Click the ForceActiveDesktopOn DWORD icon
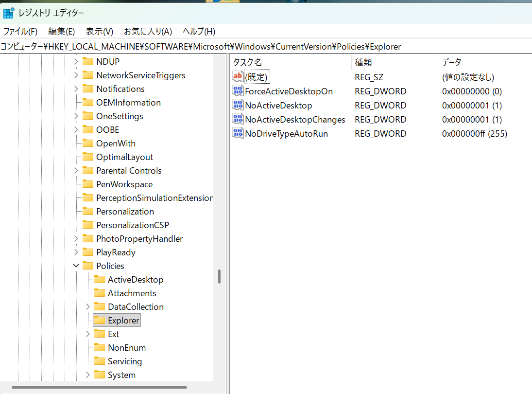The image size is (532, 394). coord(238,90)
